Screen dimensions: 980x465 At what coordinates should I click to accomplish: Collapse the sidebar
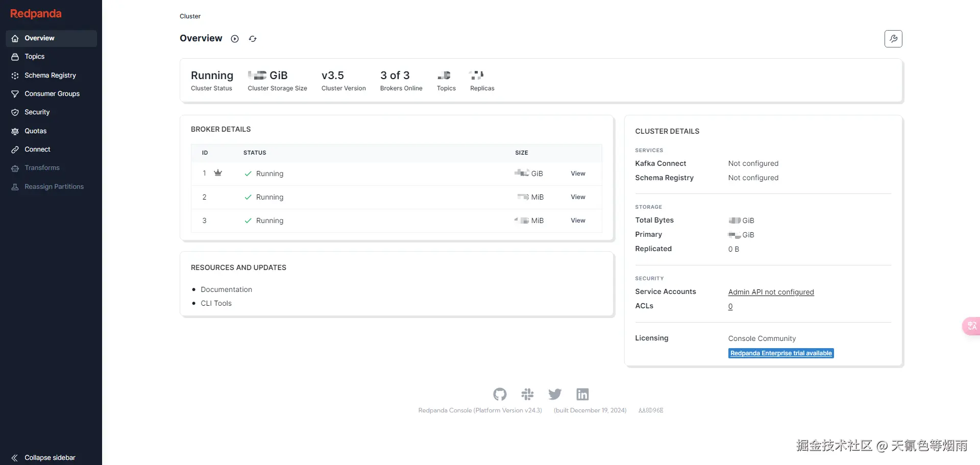(43, 458)
